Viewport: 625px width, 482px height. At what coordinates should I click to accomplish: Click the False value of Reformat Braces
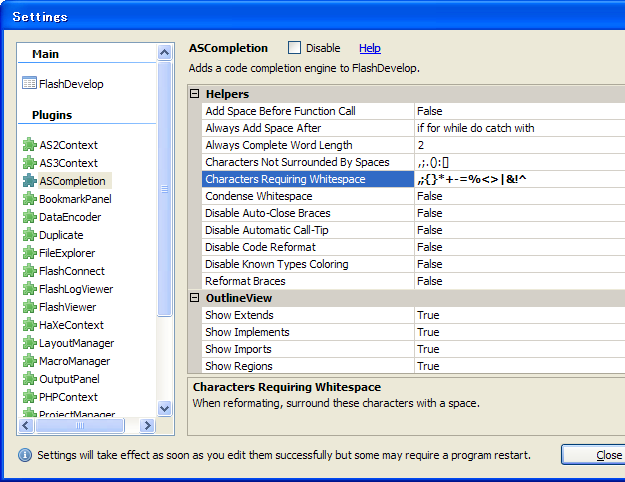click(x=430, y=281)
